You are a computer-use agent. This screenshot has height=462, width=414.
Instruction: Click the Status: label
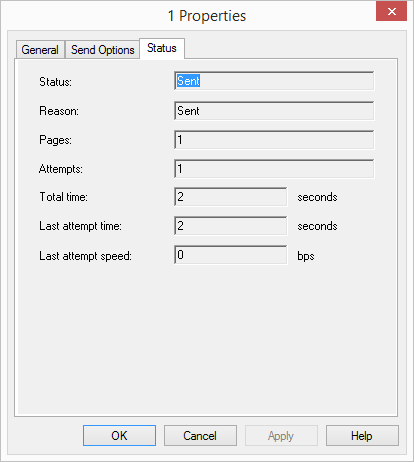pyautogui.click(x=55, y=82)
